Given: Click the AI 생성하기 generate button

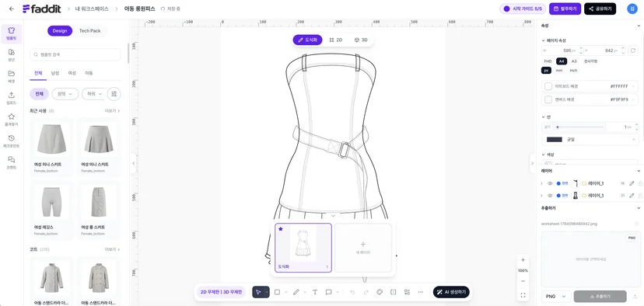Looking at the screenshot, I should [x=451, y=292].
